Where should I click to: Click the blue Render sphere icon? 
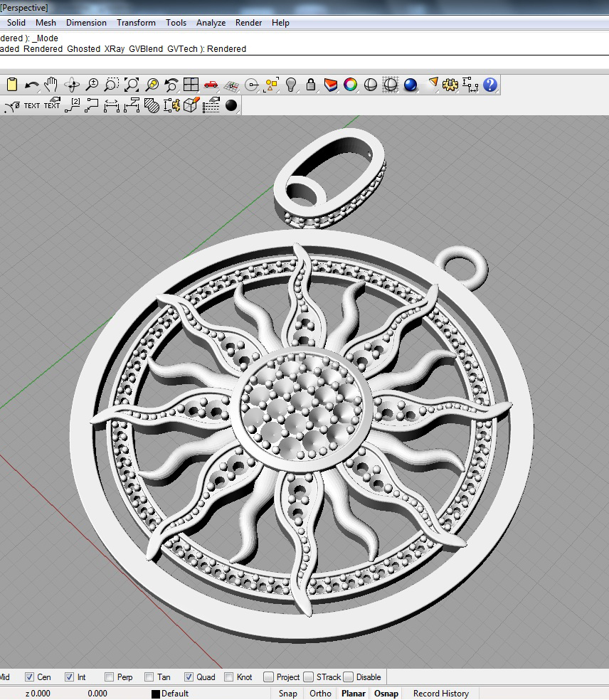pyautogui.click(x=411, y=85)
